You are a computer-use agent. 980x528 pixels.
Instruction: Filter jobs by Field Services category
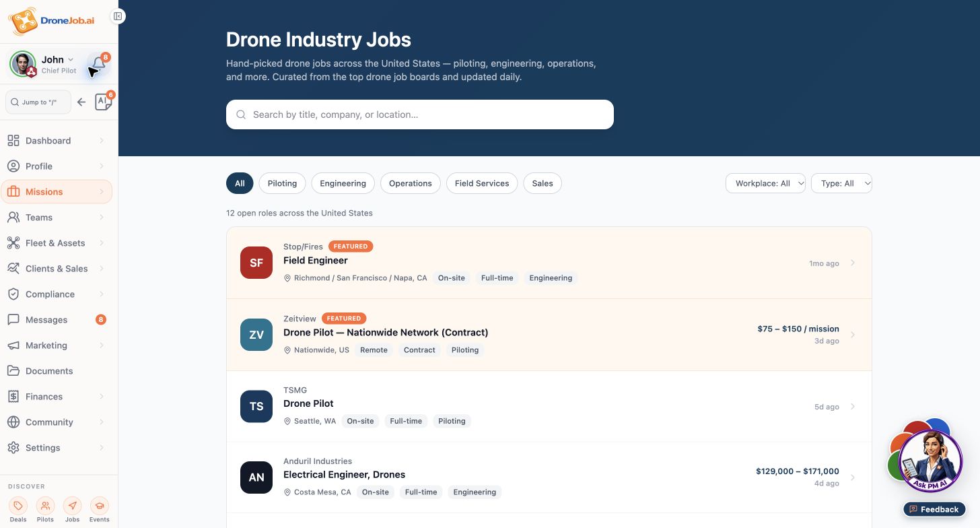(x=482, y=183)
